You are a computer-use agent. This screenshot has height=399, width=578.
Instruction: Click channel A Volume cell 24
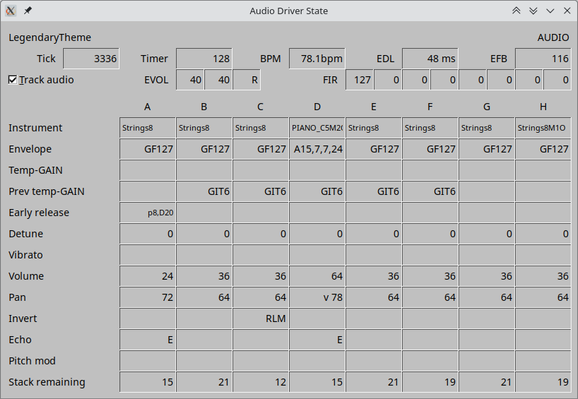(147, 276)
